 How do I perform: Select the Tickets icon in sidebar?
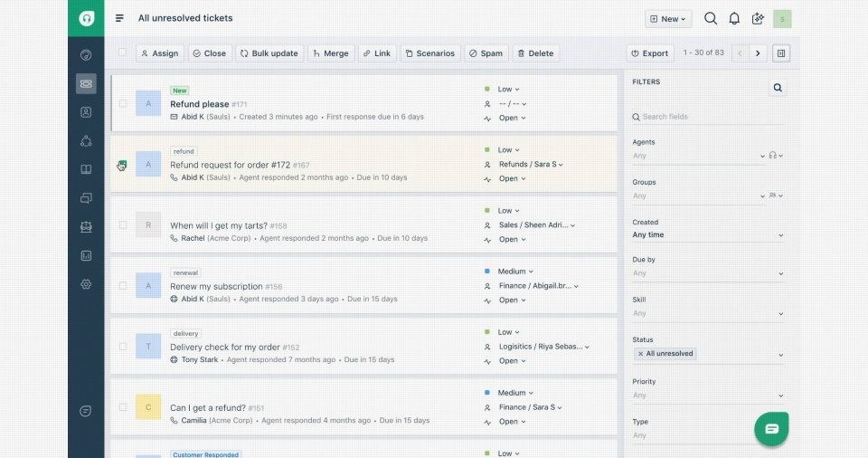point(86,84)
